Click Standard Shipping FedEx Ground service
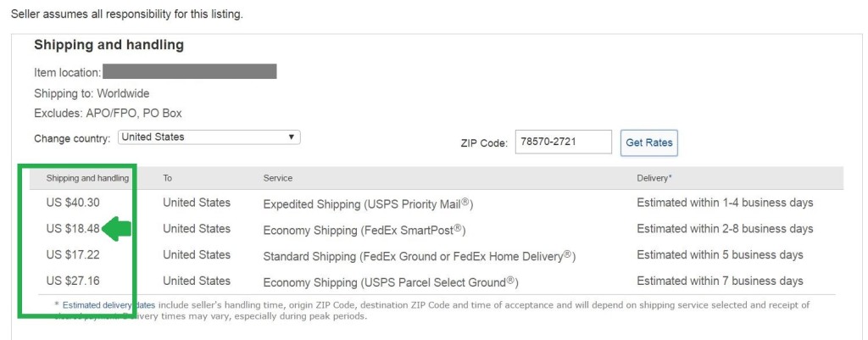Screen dimensions: 868x340 coord(420,256)
